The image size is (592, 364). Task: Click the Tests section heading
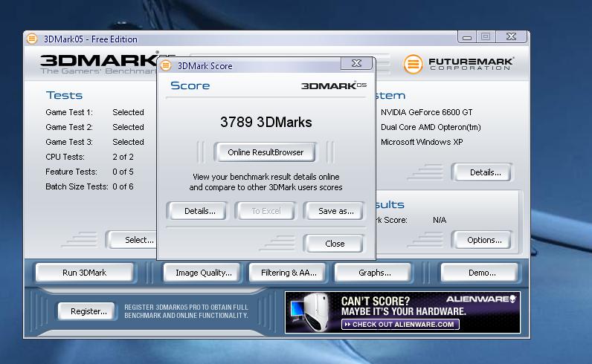tap(64, 95)
